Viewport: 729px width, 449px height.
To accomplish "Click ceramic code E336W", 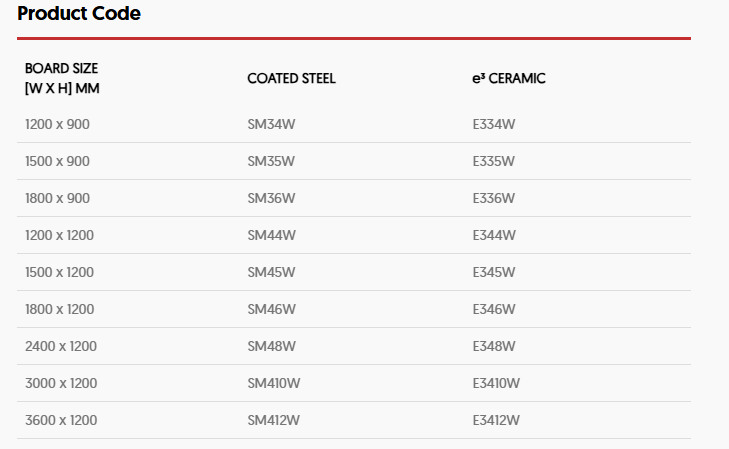I will pyautogui.click(x=494, y=198).
